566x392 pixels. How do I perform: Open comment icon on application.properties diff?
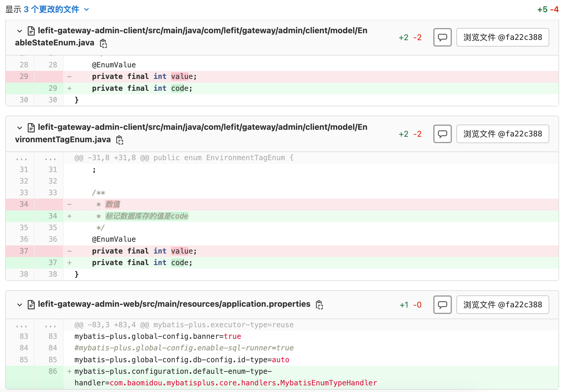click(x=442, y=305)
